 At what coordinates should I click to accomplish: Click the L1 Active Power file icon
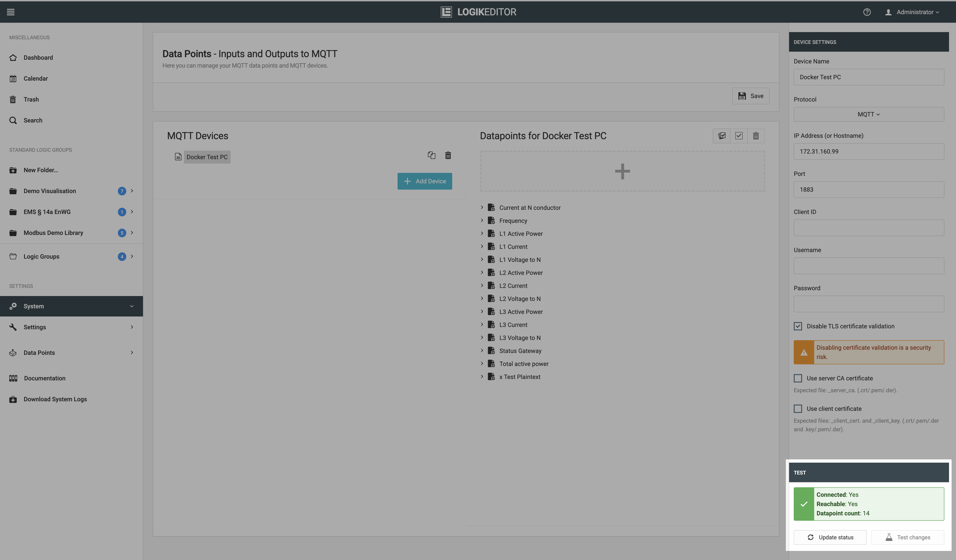point(491,234)
